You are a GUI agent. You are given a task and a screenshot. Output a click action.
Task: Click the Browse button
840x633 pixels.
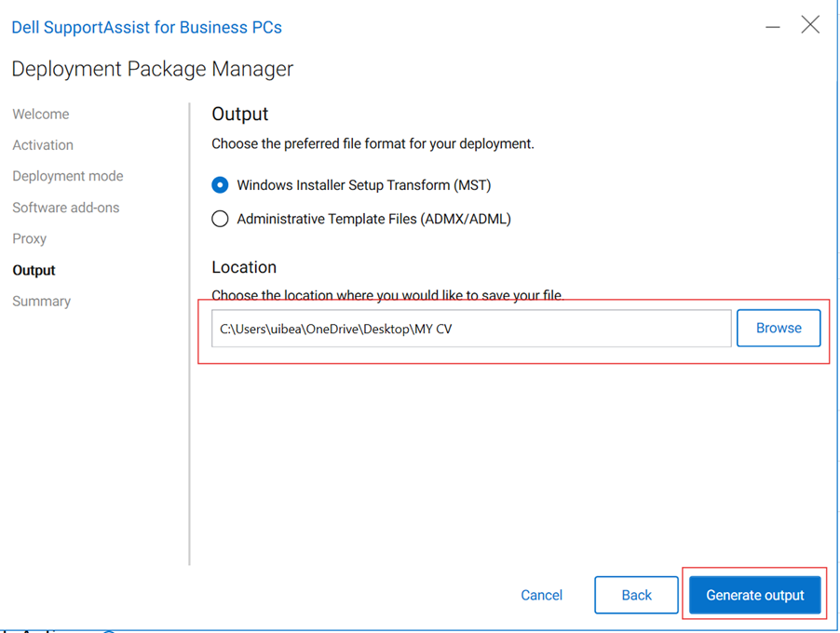click(779, 328)
